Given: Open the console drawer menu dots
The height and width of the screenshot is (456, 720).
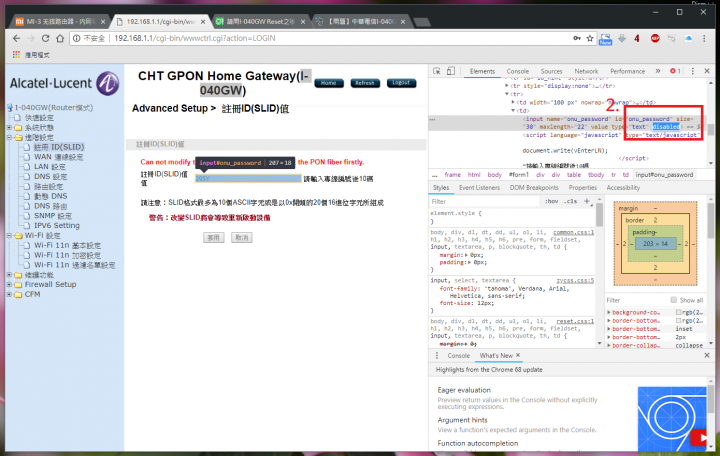Looking at the screenshot, I should click(x=437, y=355).
